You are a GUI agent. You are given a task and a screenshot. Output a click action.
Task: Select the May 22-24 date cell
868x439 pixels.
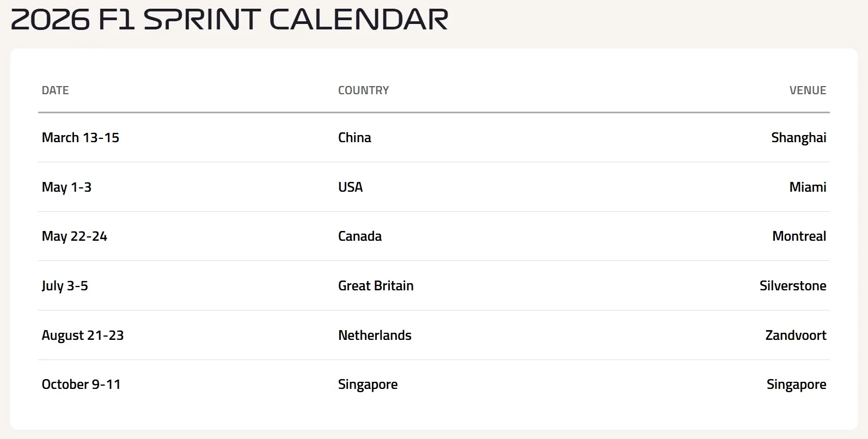pos(75,236)
